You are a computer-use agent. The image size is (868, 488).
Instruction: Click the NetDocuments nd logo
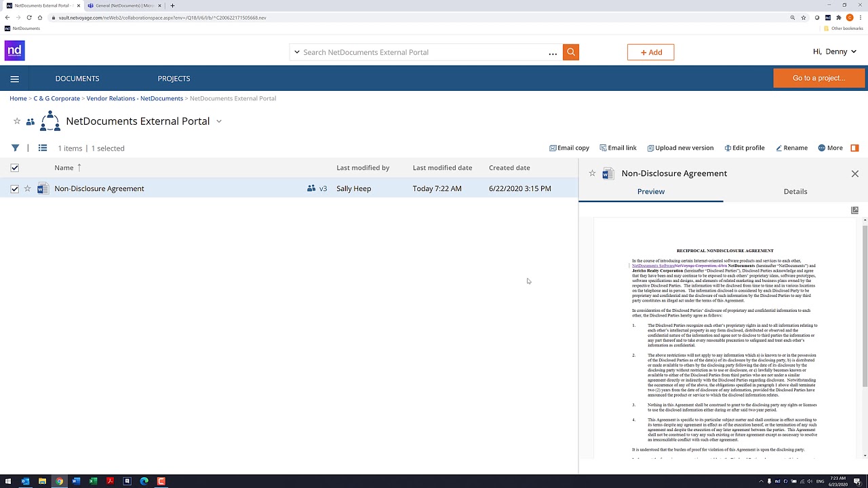[15, 51]
